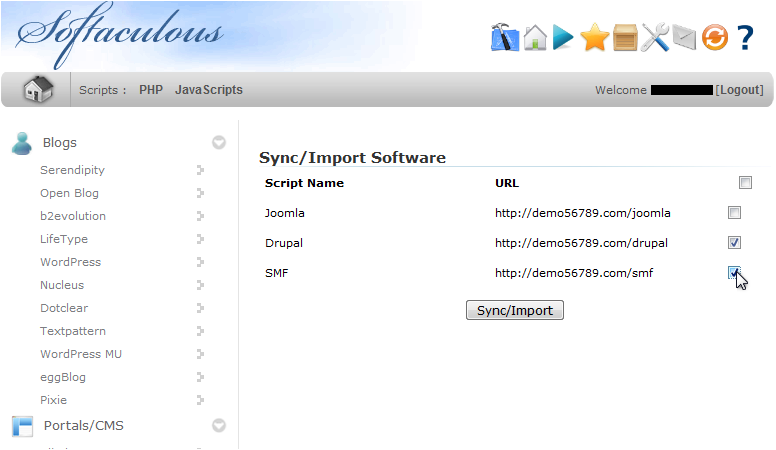Open script ratings via gold star icon

pos(594,38)
